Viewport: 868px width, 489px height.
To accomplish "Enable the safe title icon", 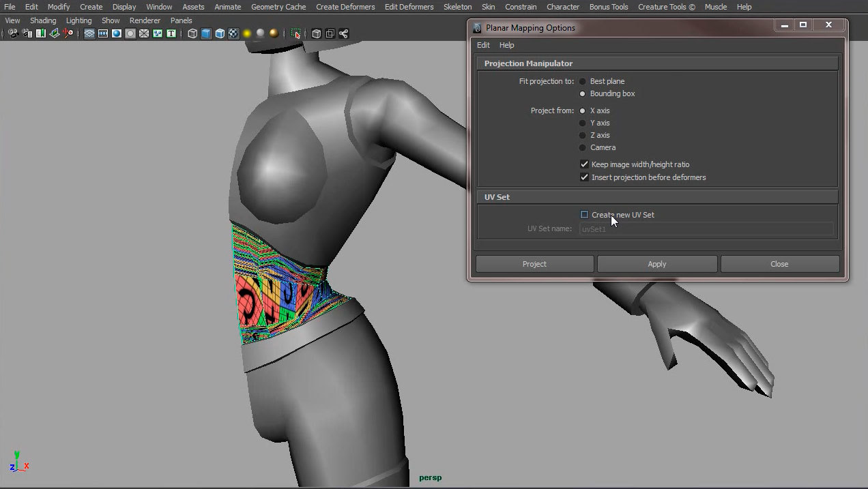I will (x=171, y=33).
